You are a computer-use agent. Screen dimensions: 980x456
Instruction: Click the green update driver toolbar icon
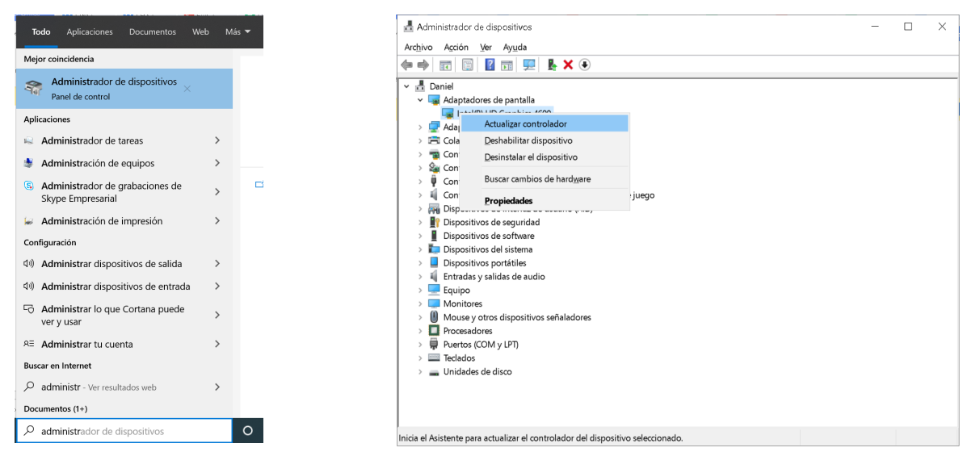(552, 65)
